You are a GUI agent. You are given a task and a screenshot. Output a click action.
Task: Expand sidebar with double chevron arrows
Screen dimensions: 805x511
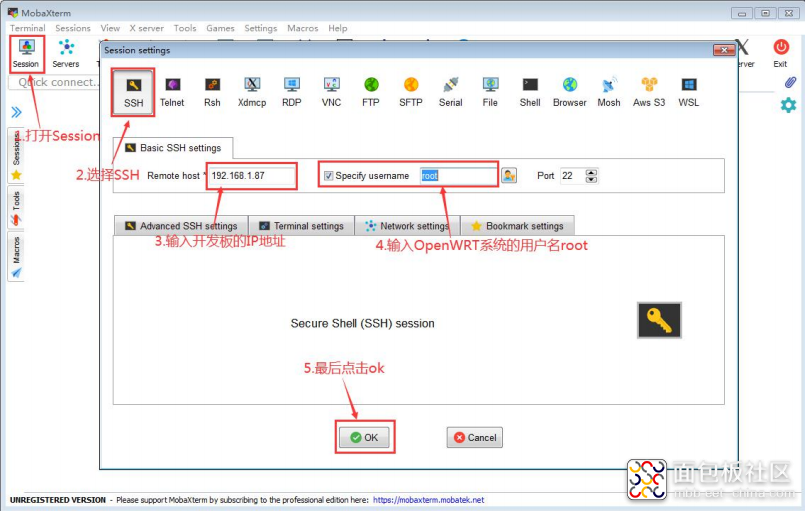(16, 112)
